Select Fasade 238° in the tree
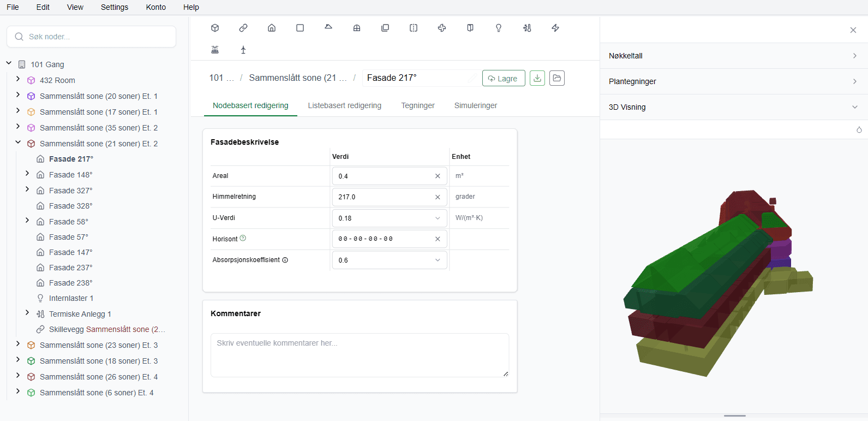This screenshot has height=421, width=868. tap(71, 283)
